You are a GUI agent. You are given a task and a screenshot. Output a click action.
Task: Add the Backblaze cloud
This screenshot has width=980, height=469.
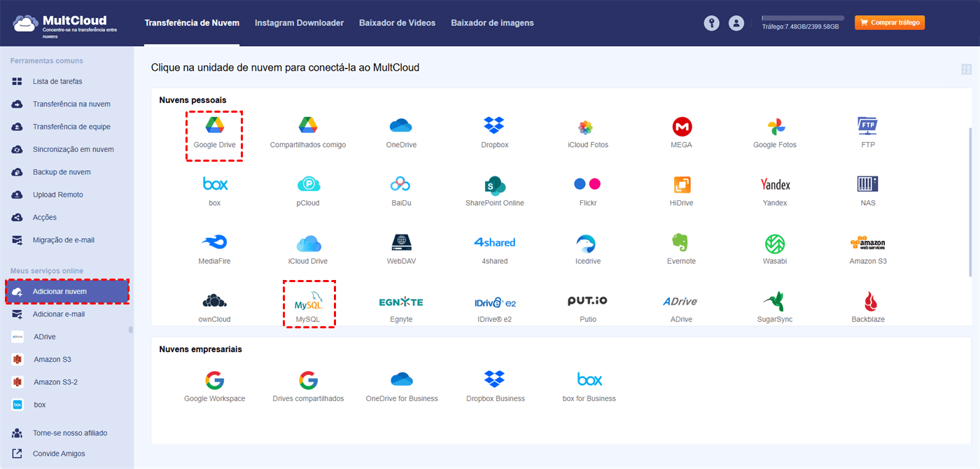tap(870, 302)
